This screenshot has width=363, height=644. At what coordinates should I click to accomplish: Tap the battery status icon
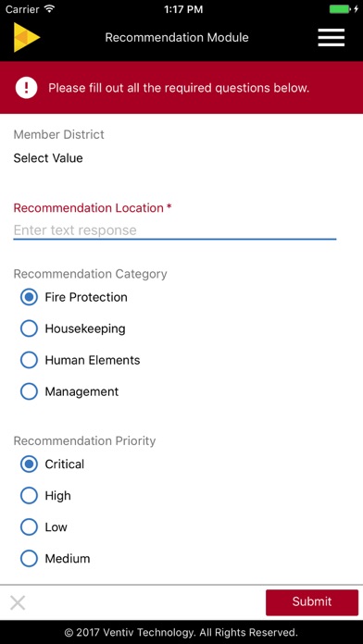pos(341,9)
